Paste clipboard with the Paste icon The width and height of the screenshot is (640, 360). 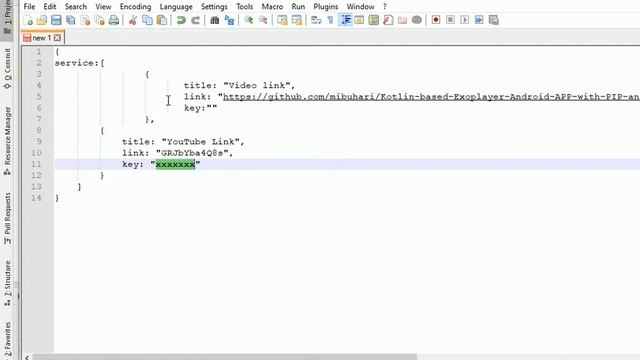(x=162, y=20)
